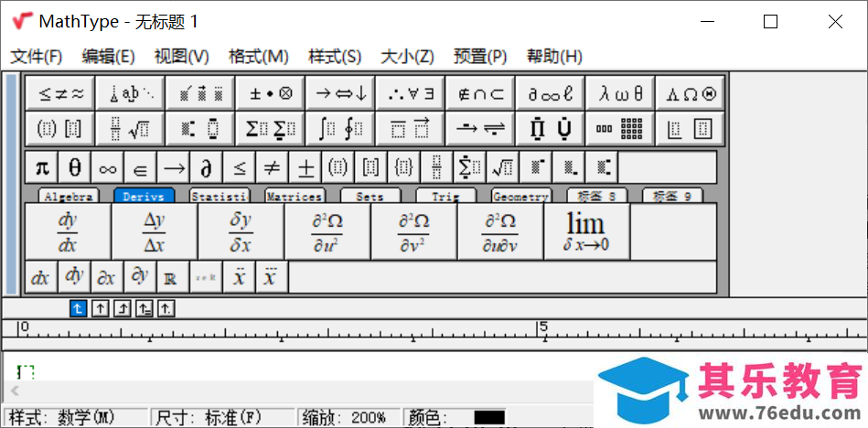Open integral templates palette

[340, 129]
